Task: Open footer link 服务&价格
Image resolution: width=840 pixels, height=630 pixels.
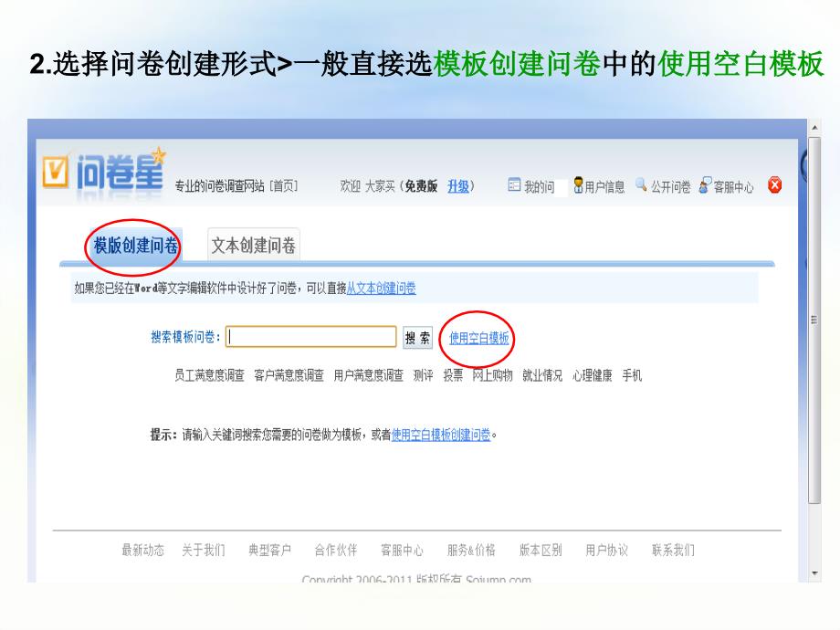Action: [x=471, y=551]
